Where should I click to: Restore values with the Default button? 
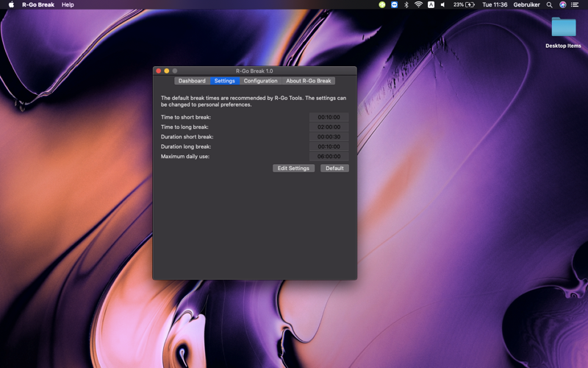(334, 169)
